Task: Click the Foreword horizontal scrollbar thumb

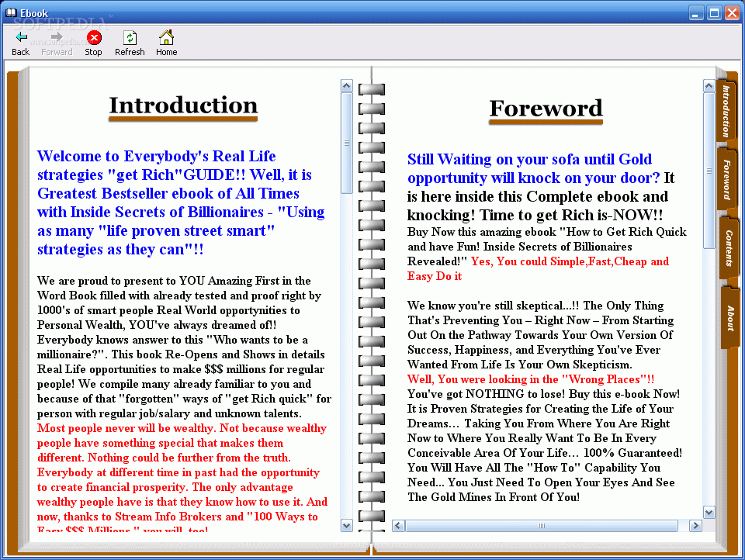Action: (542, 525)
